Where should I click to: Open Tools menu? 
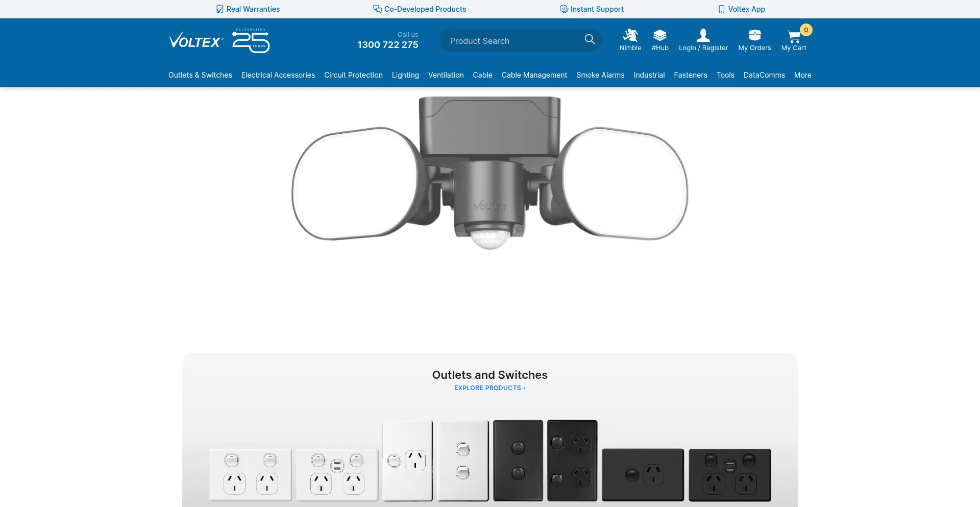click(x=725, y=75)
